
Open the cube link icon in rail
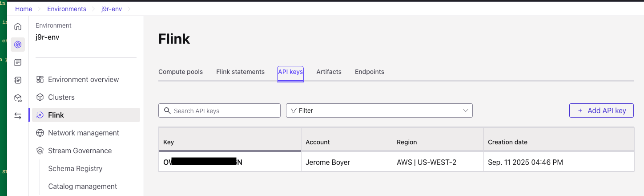[18, 98]
